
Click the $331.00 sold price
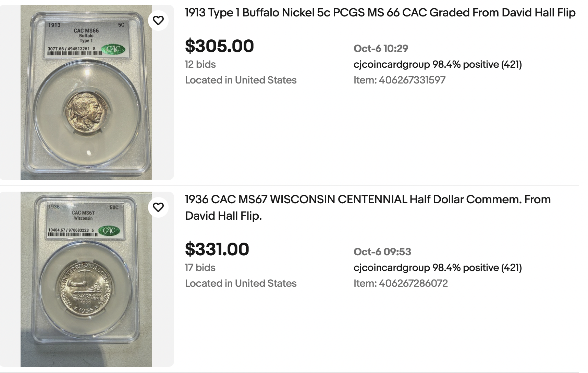click(x=217, y=249)
